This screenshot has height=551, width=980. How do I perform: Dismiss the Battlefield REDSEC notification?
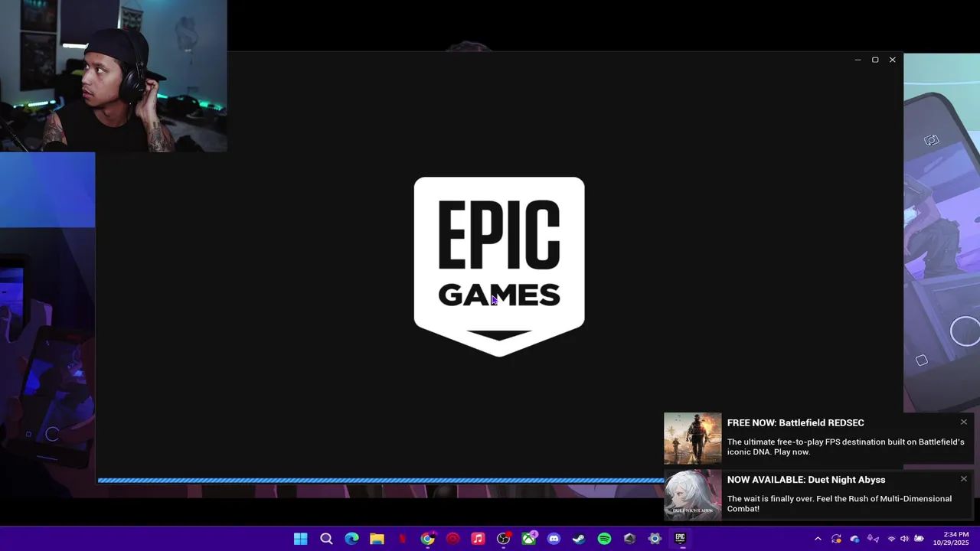[x=964, y=422]
